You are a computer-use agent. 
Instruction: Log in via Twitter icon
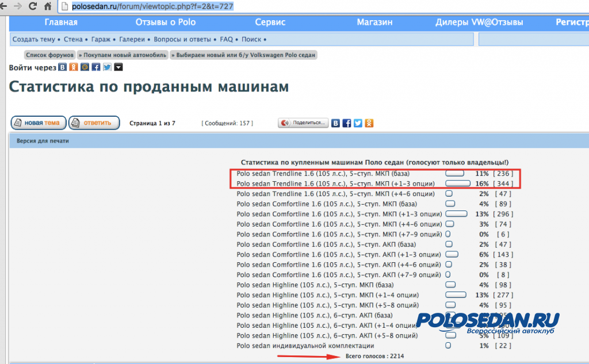(x=108, y=67)
